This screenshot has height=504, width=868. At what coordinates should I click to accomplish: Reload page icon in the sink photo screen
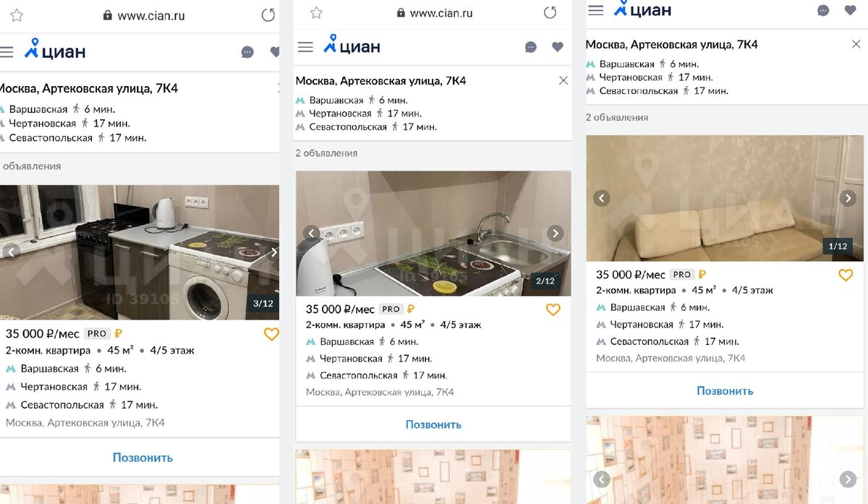550,12
